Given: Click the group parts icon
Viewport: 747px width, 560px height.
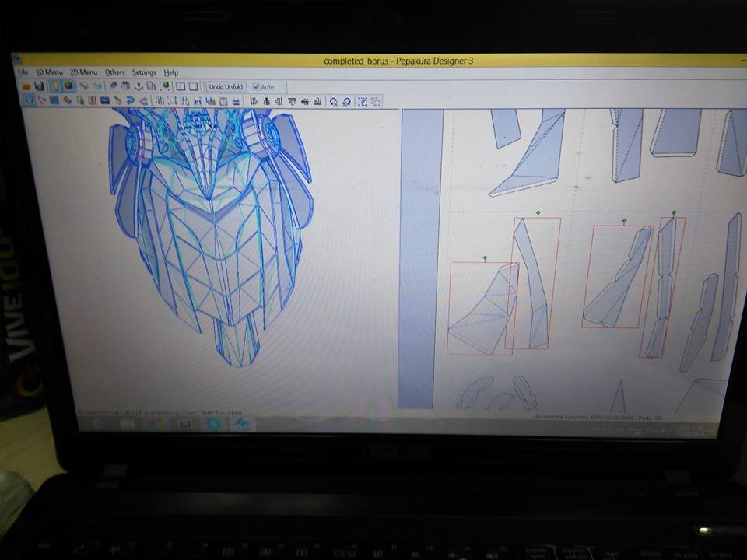Looking at the screenshot, I should point(363,102).
